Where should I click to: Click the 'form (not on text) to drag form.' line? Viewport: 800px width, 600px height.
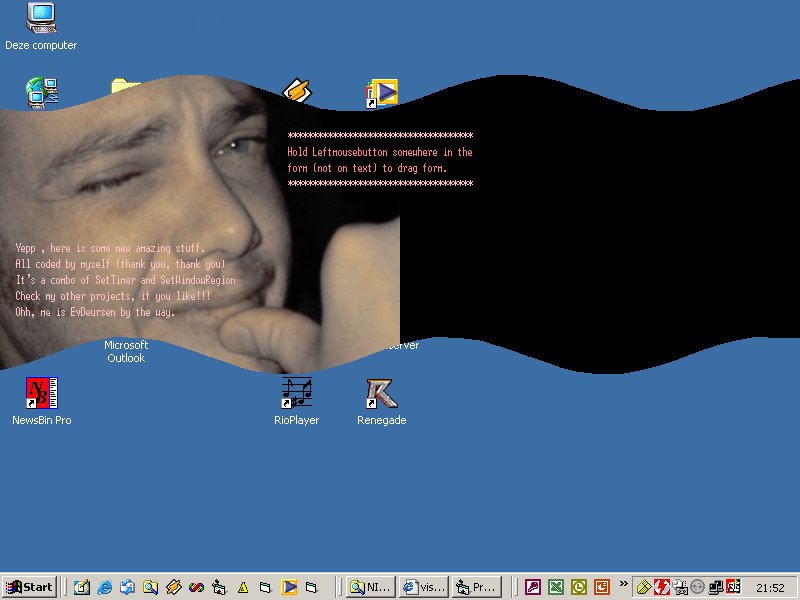click(x=367, y=168)
